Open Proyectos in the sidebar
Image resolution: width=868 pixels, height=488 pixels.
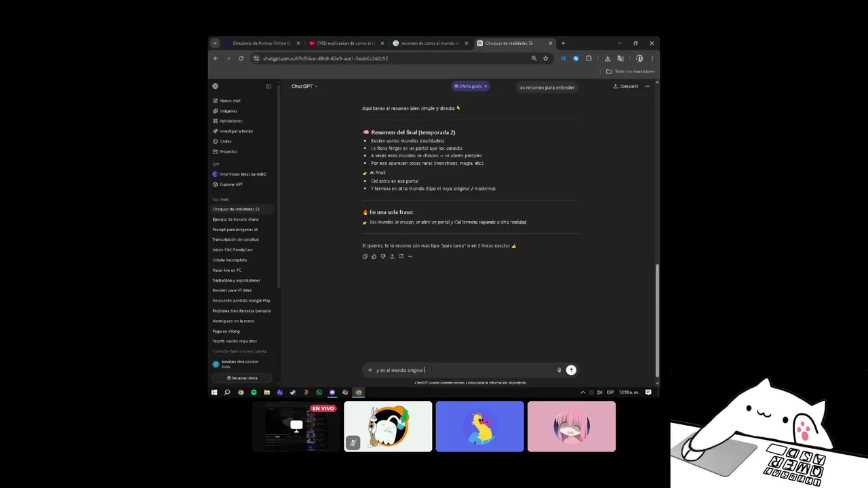[x=224, y=151]
